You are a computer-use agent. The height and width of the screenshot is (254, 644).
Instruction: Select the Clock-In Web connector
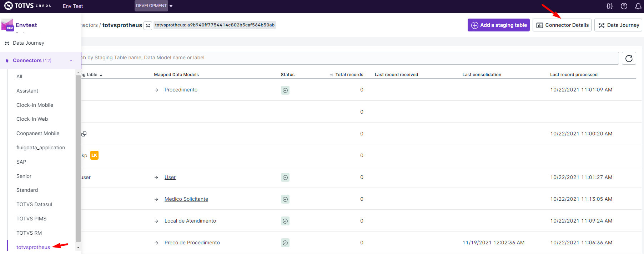(x=32, y=119)
